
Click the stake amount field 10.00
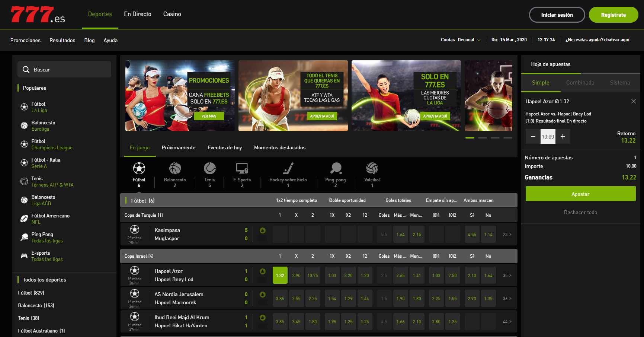click(x=548, y=137)
